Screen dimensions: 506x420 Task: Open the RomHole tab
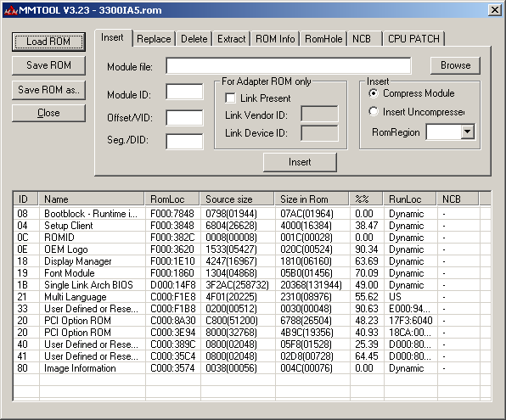pos(323,39)
